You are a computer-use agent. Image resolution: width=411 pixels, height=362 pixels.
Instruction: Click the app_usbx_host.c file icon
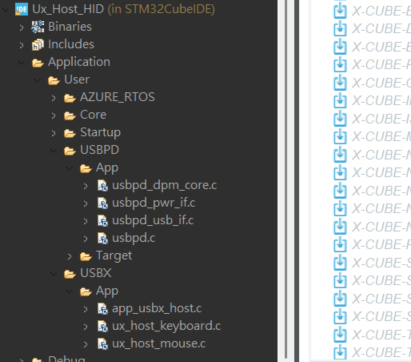coord(102,309)
